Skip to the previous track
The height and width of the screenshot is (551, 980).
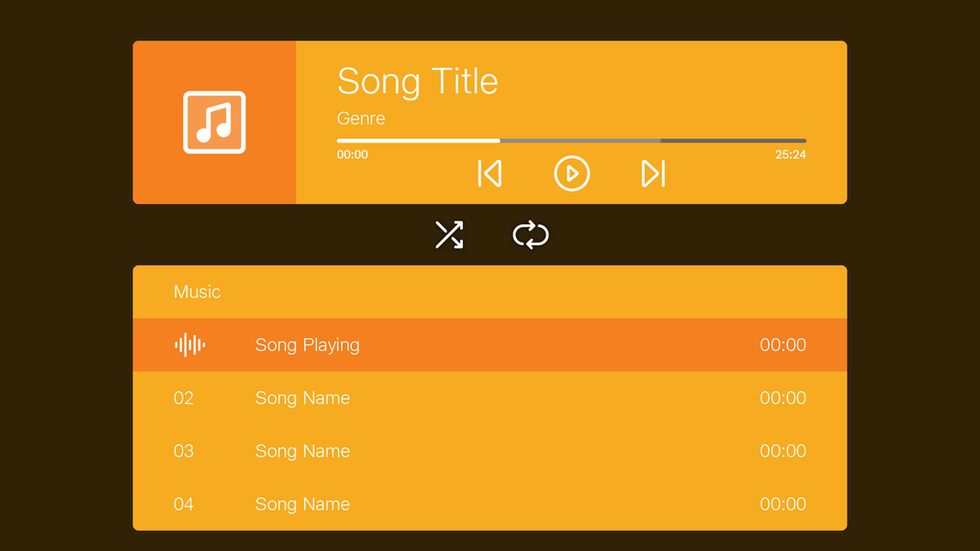coord(490,174)
